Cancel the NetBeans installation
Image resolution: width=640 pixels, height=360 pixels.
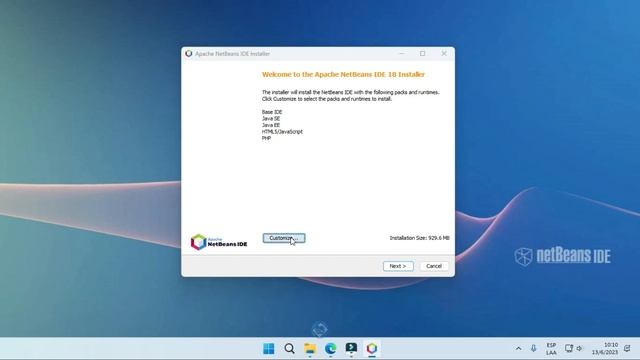[x=434, y=266]
